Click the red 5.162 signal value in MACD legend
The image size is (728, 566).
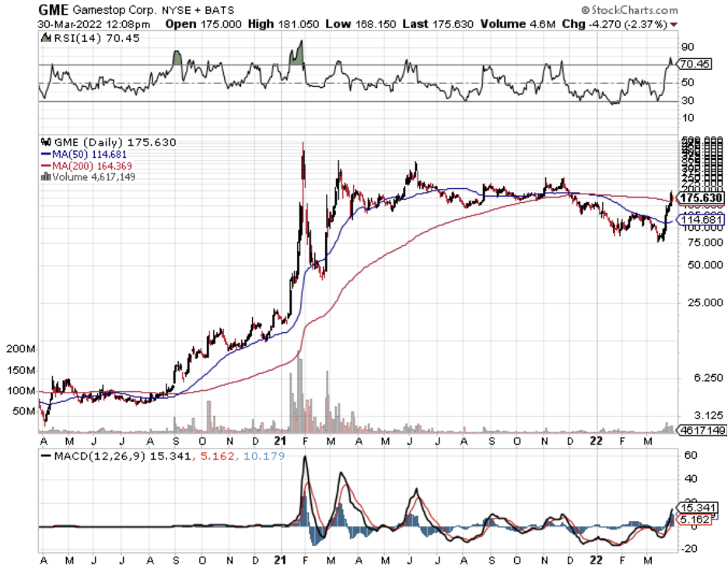pyautogui.click(x=217, y=456)
